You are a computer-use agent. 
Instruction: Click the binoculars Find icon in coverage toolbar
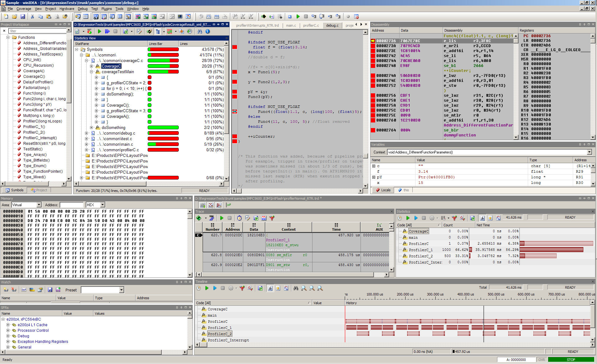[x=200, y=31]
